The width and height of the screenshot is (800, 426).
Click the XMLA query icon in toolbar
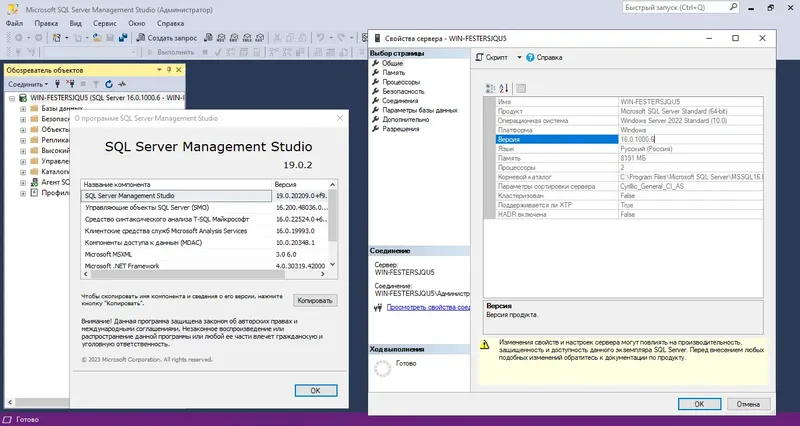coord(247,38)
